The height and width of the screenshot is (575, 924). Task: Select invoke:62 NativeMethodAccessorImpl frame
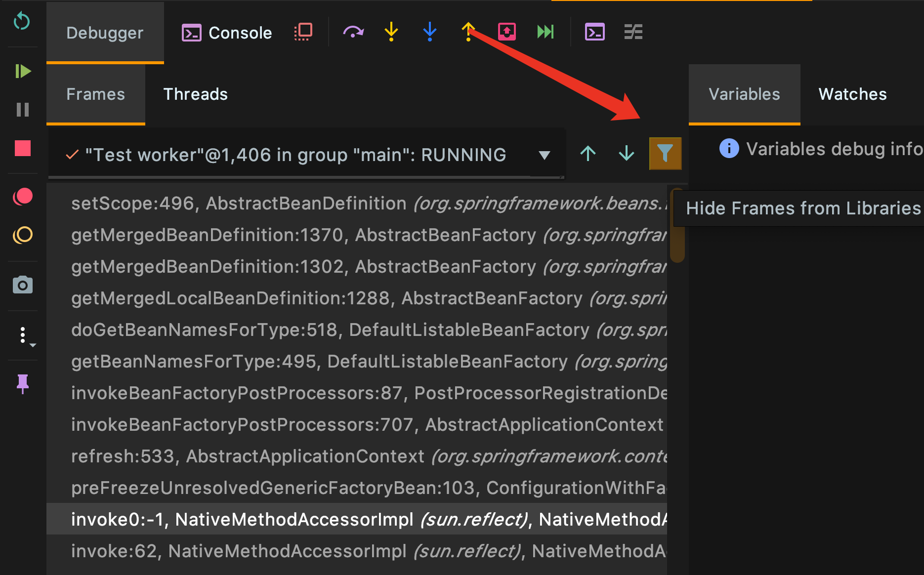pyautogui.click(x=357, y=551)
